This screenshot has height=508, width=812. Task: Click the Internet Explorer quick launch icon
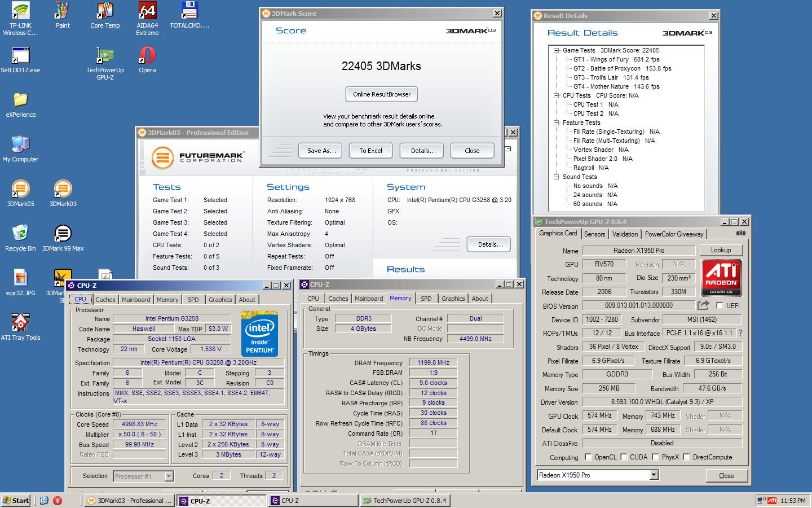tap(44, 501)
